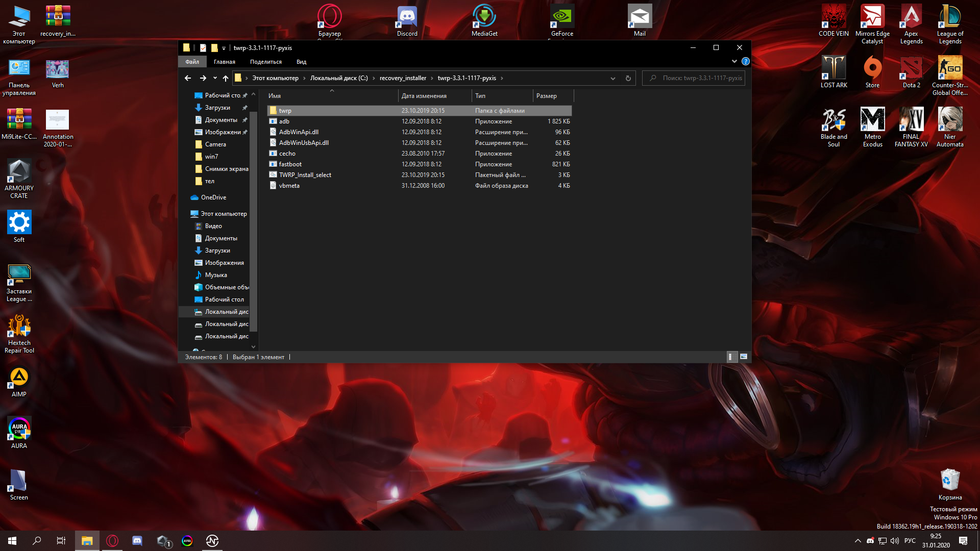Open GeForce Experience desktop shortcut
The image size is (980, 551).
click(x=562, y=21)
